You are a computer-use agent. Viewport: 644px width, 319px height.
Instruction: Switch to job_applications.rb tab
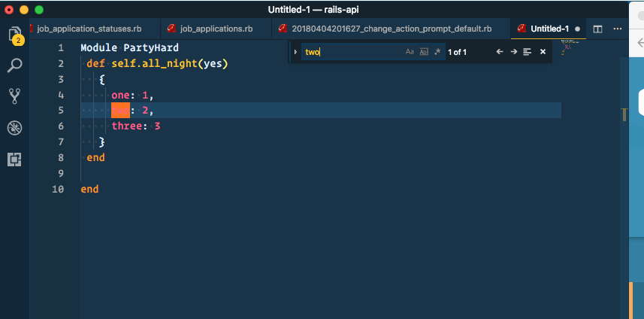[x=216, y=29]
